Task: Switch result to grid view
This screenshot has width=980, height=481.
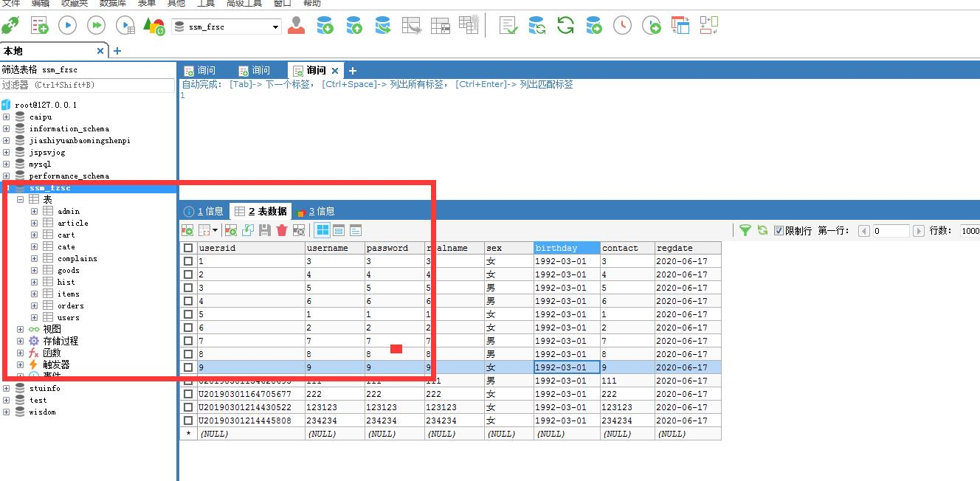Action: pos(322,231)
